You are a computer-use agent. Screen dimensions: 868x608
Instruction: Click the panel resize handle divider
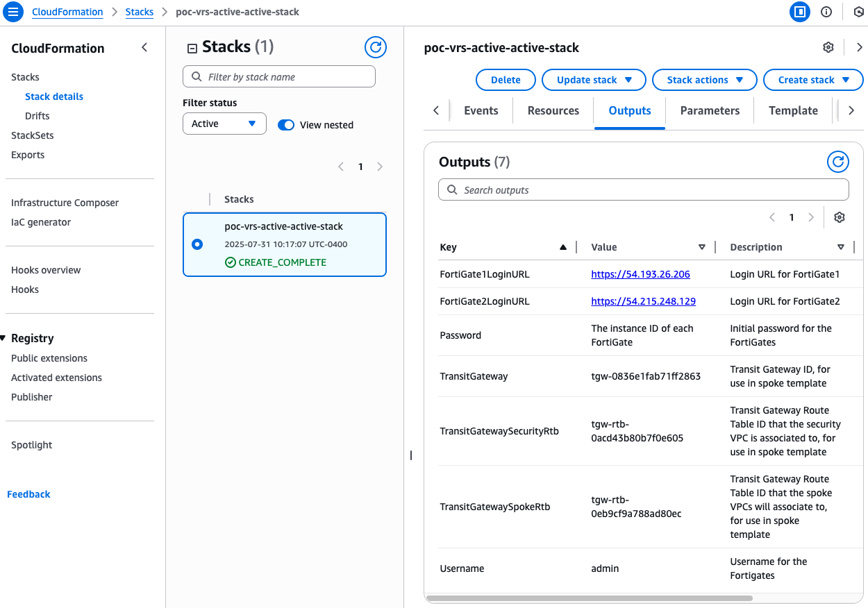click(411, 455)
